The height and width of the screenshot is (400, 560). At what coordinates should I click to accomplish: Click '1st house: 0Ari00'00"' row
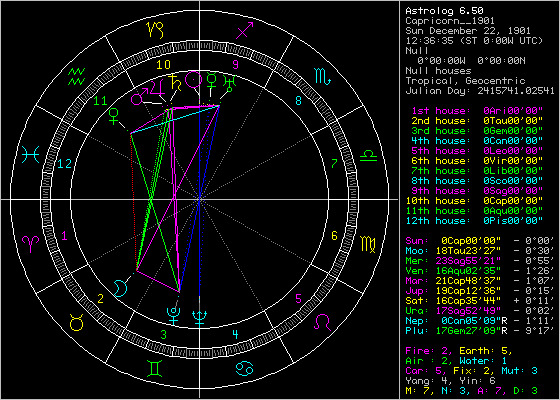coord(477,111)
